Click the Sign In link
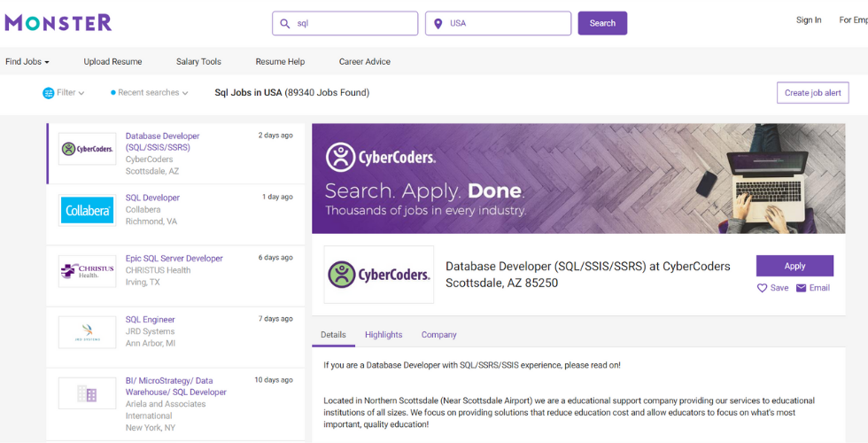Viewport: 868px width, 443px height. click(x=809, y=19)
